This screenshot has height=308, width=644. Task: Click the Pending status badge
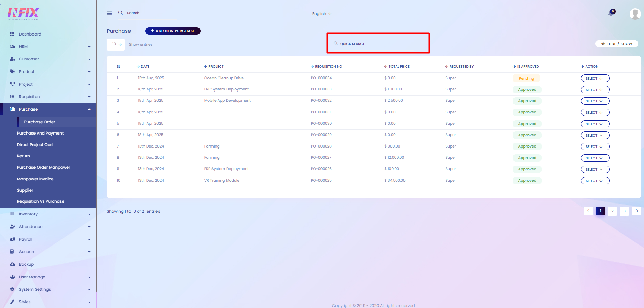point(526,78)
